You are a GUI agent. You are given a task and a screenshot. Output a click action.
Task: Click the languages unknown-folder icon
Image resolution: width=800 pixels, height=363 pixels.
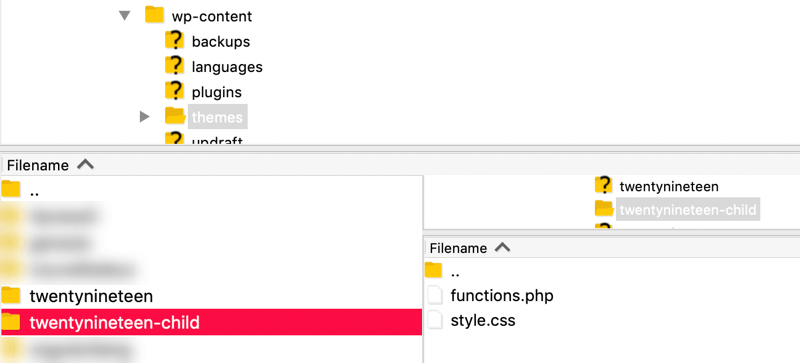174,66
